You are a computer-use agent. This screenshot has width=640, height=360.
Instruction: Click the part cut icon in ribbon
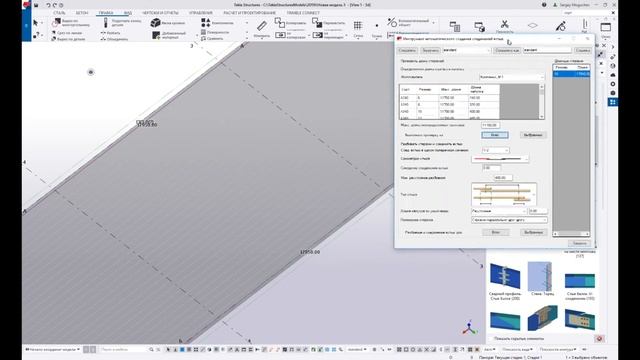[x=54, y=39]
